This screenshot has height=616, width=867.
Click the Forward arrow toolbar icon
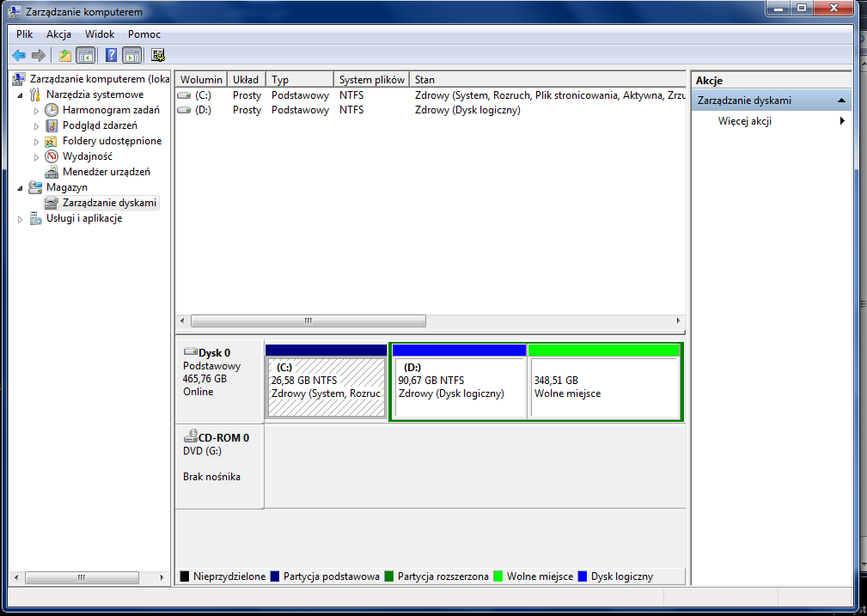point(39,55)
